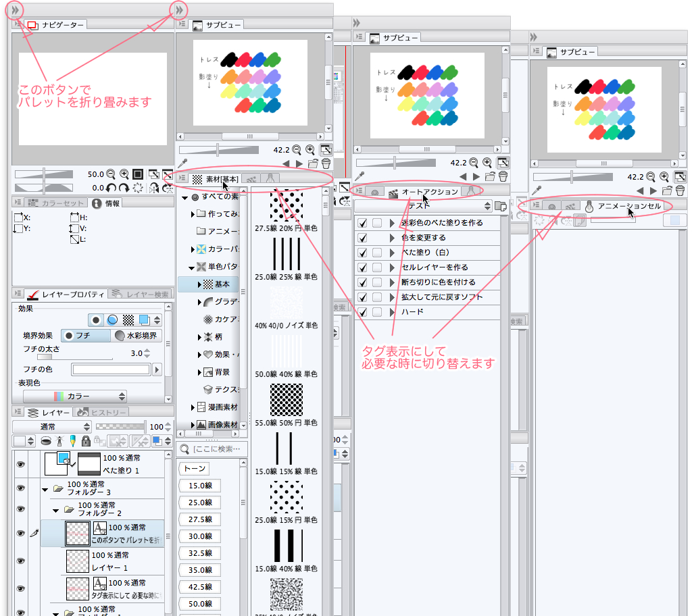694x616 pixels.
Task: Switch to the ヒストリー tab
Action: (101, 413)
